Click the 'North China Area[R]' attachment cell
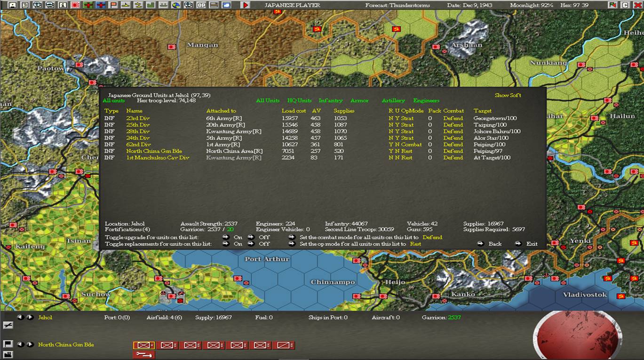The image size is (644, 360). coord(234,151)
